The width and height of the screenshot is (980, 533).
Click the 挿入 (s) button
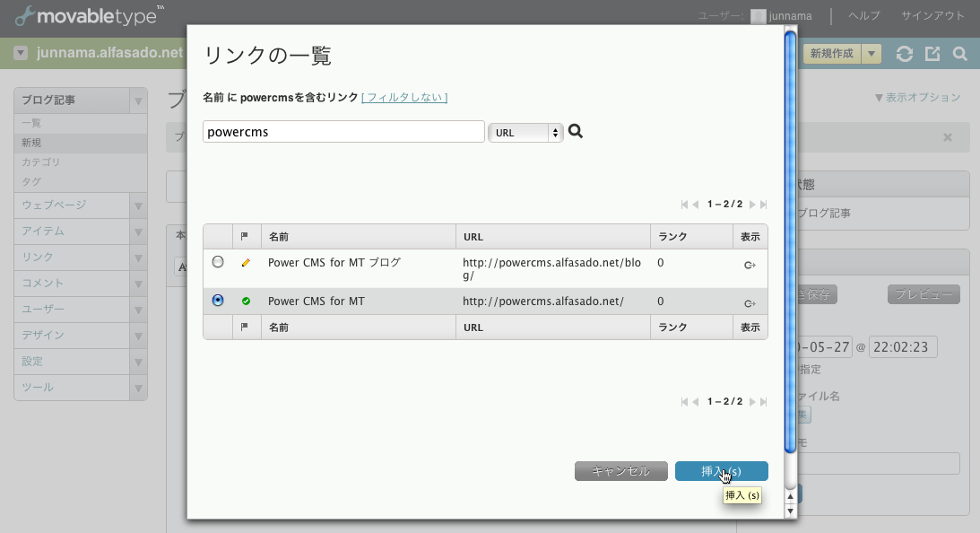721,471
